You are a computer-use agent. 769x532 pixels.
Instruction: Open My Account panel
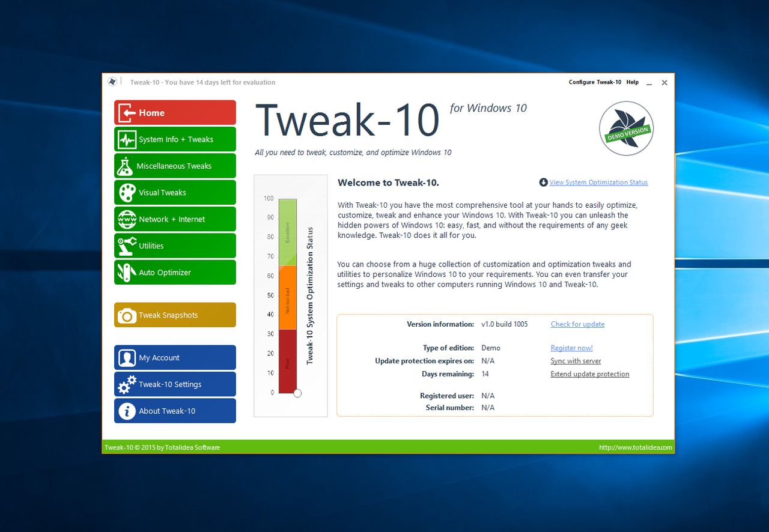(127, 357)
